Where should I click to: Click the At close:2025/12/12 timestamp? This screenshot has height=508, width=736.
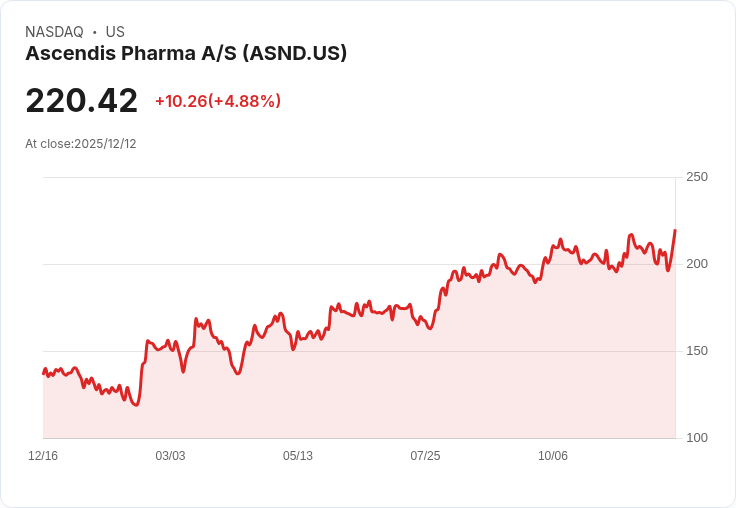click(x=81, y=144)
